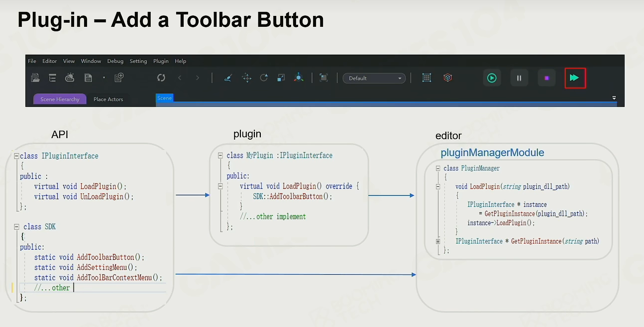Image resolution: width=644 pixels, height=327 pixels.
Task: Click the add-new document plus icon
Action: pos(119,78)
